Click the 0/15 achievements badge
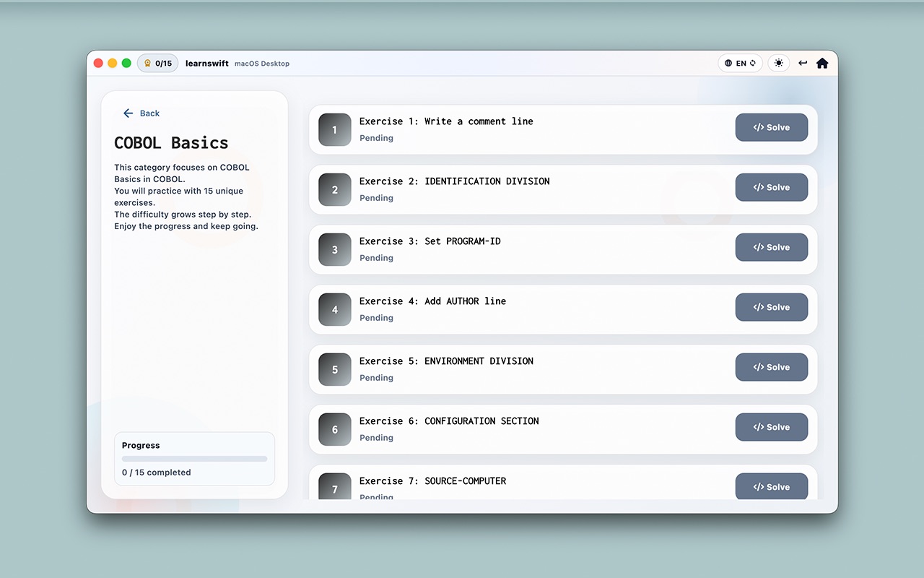The image size is (924, 578). (x=157, y=63)
